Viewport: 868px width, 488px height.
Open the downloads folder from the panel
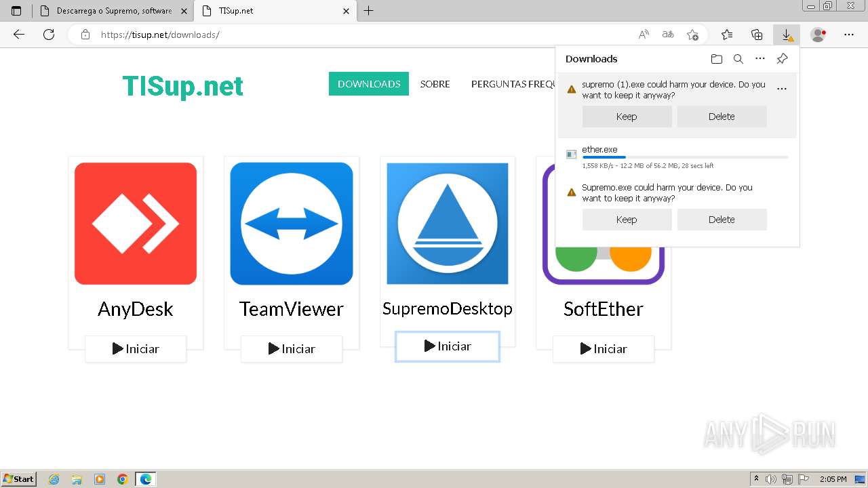(x=717, y=59)
